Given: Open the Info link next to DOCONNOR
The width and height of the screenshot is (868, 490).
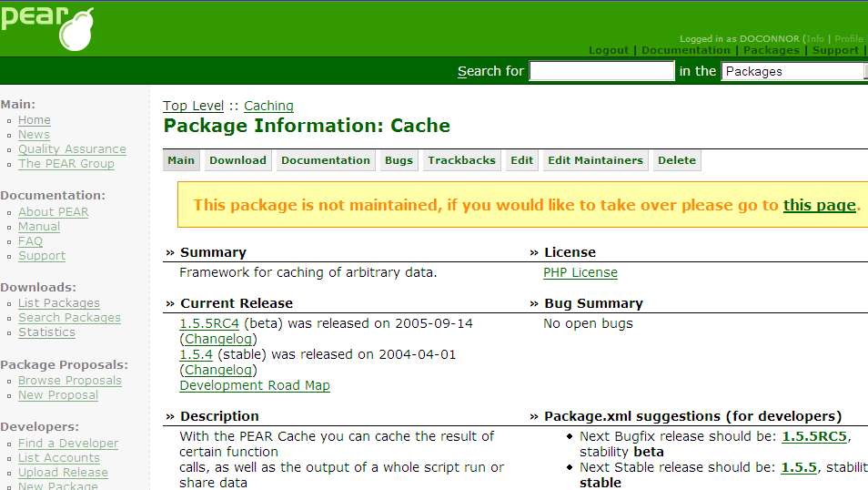Looking at the screenshot, I should (815, 39).
